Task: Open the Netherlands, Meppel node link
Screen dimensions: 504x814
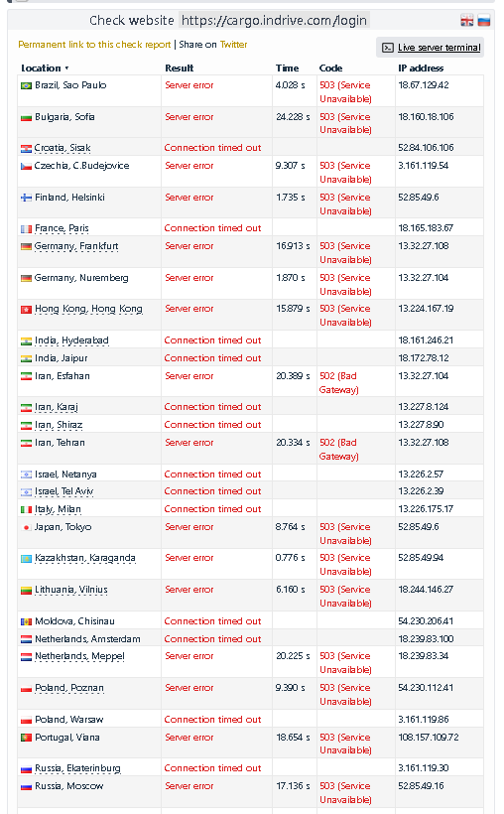Action: click(x=79, y=656)
